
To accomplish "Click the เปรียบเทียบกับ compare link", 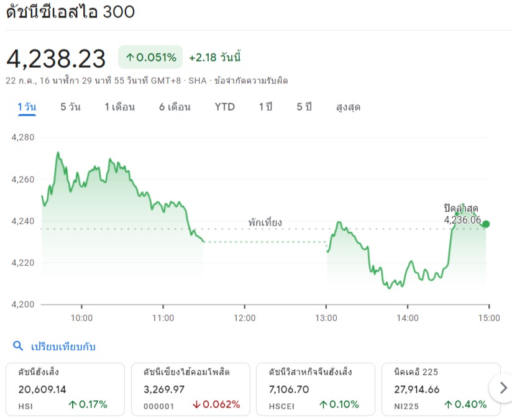I will pos(63,346).
